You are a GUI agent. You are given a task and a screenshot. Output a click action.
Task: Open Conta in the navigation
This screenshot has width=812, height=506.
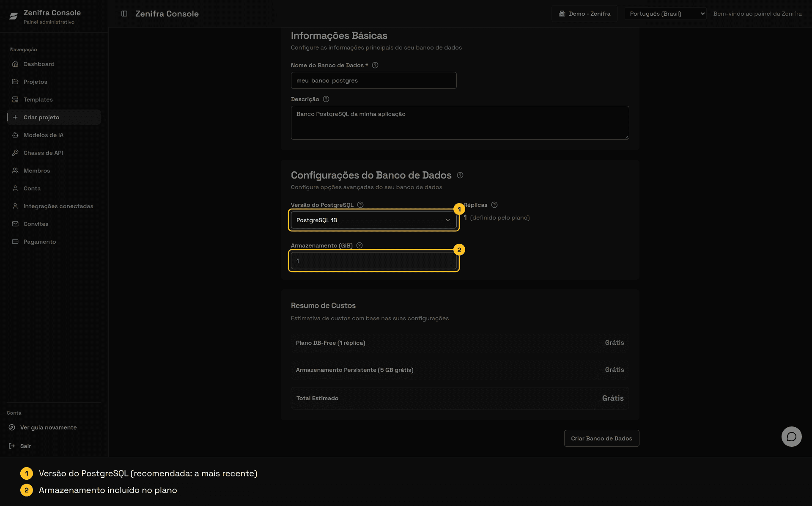54,188
